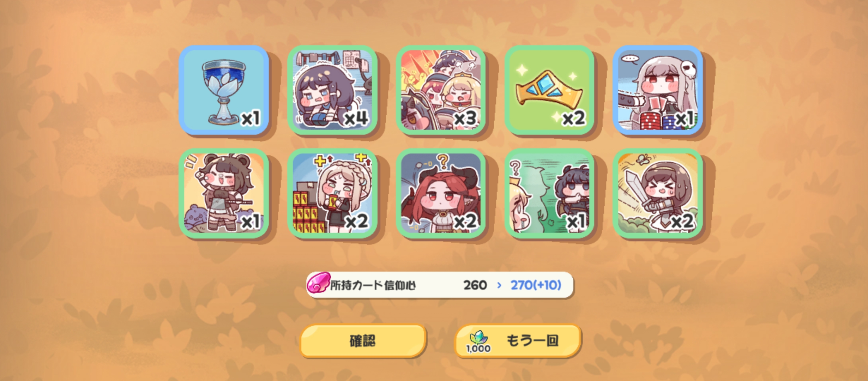
Task: Open the golden tiara item card
Action: click(x=549, y=90)
